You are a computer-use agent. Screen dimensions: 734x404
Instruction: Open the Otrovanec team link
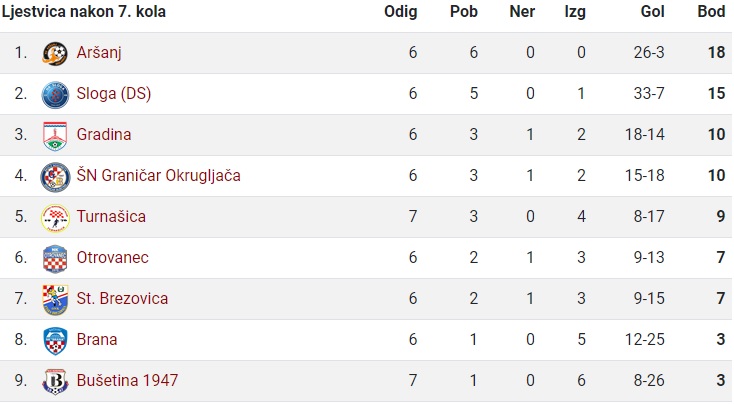pyautogui.click(x=112, y=257)
